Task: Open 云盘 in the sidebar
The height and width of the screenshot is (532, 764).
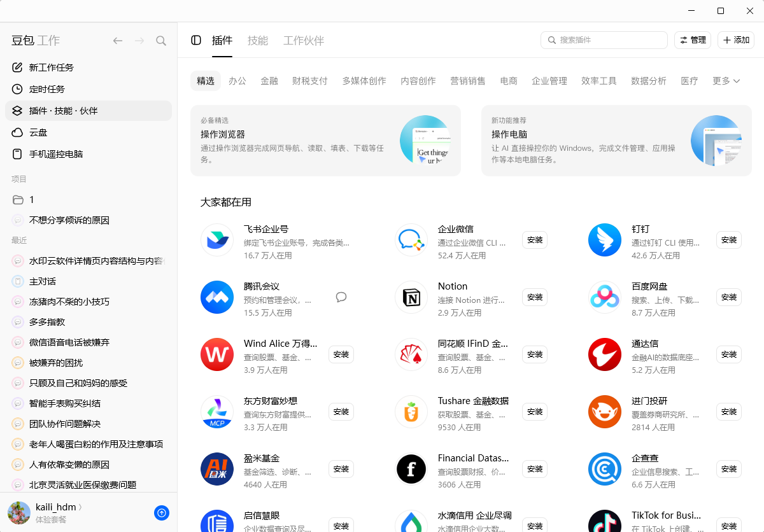Action: (88, 132)
